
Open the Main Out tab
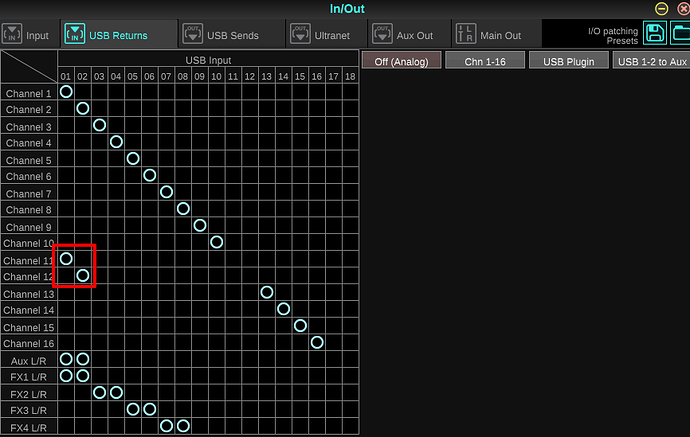[x=489, y=35]
